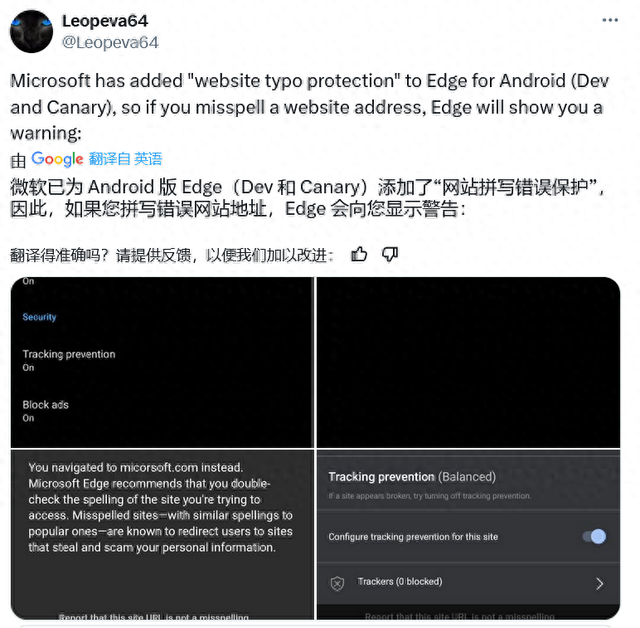Open the three-dot more options menu
640x628 pixels.
[x=610, y=20]
